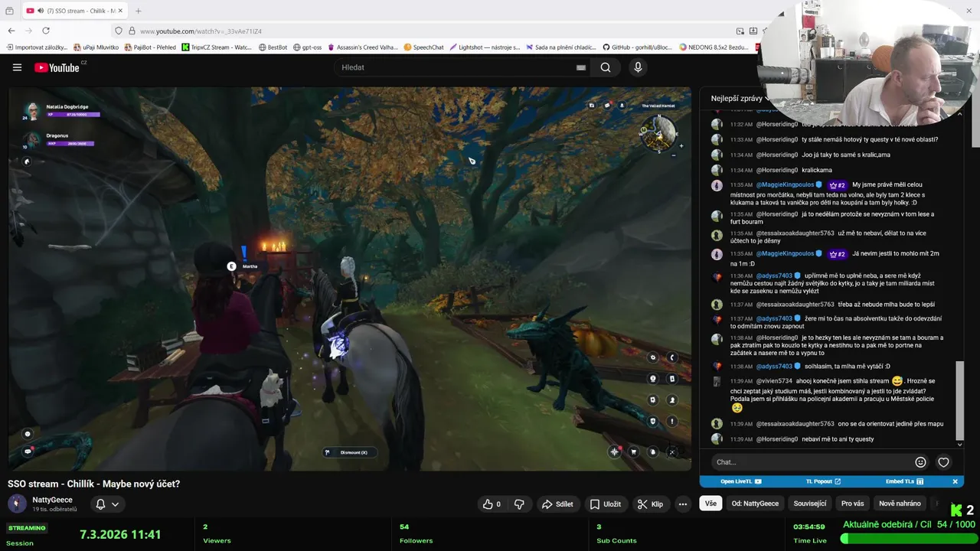Open the NattyGeece channel name link
The height and width of the screenshot is (551, 980).
52,500
